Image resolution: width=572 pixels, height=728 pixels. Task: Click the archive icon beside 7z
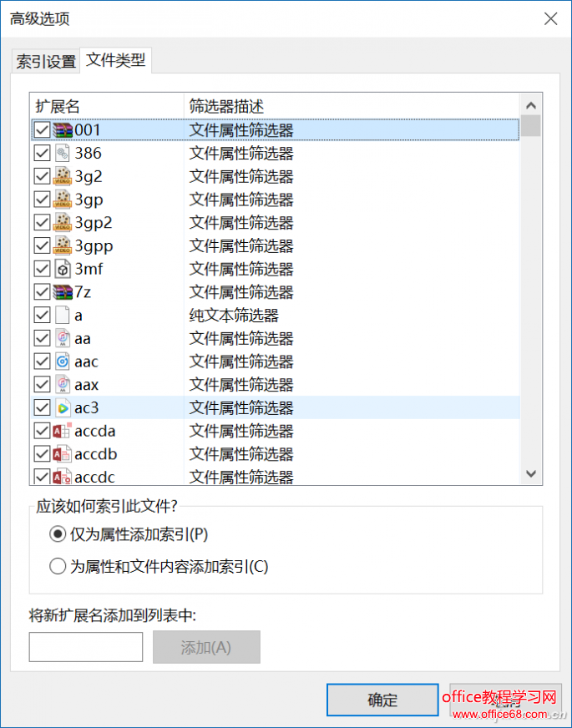point(63,292)
